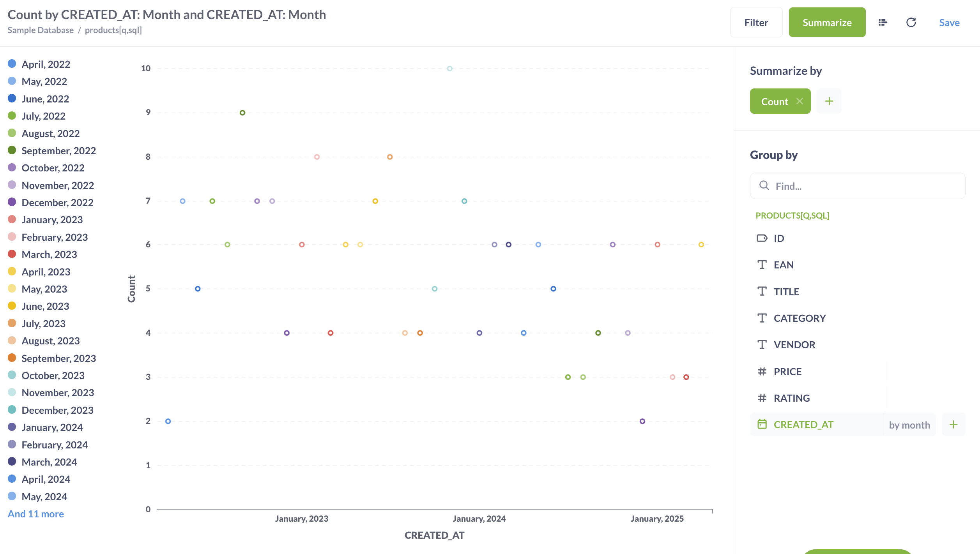Click the calendar icon beside CREATED_AT

pos(762,424)
